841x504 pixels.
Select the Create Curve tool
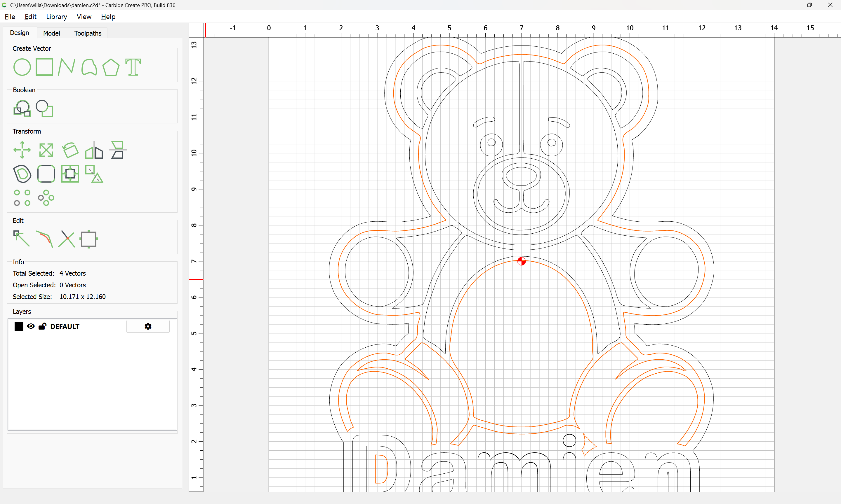tap(89, 67)
